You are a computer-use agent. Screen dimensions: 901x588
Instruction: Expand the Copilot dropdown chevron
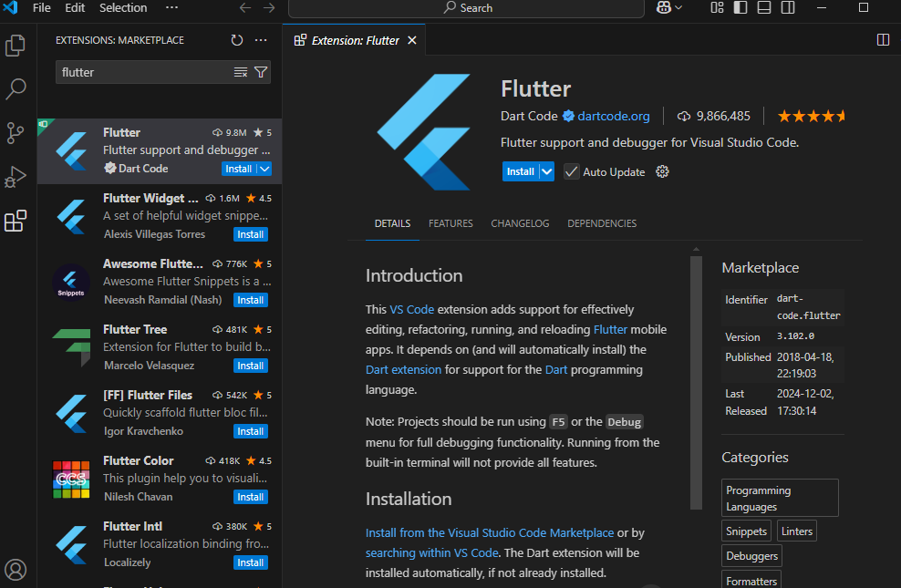(x=678, y=7)
